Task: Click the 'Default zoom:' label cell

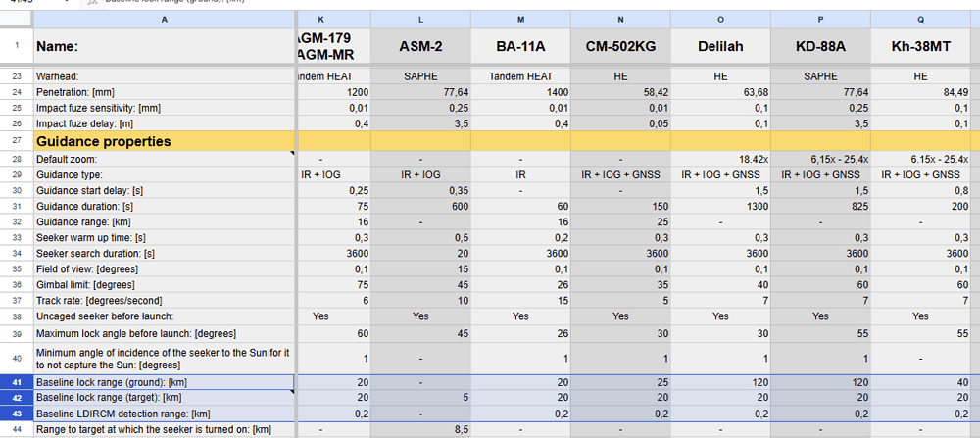Action: (165, 160)
